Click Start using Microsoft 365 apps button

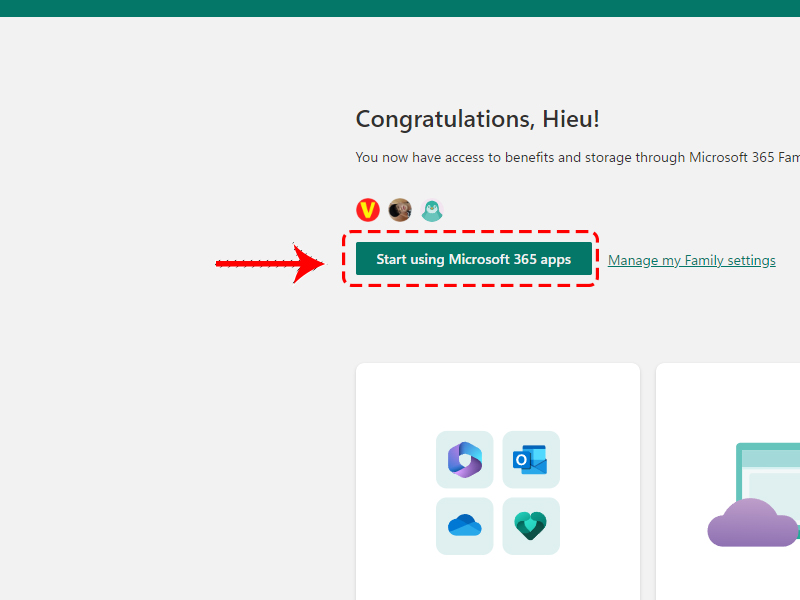[473, 259]
